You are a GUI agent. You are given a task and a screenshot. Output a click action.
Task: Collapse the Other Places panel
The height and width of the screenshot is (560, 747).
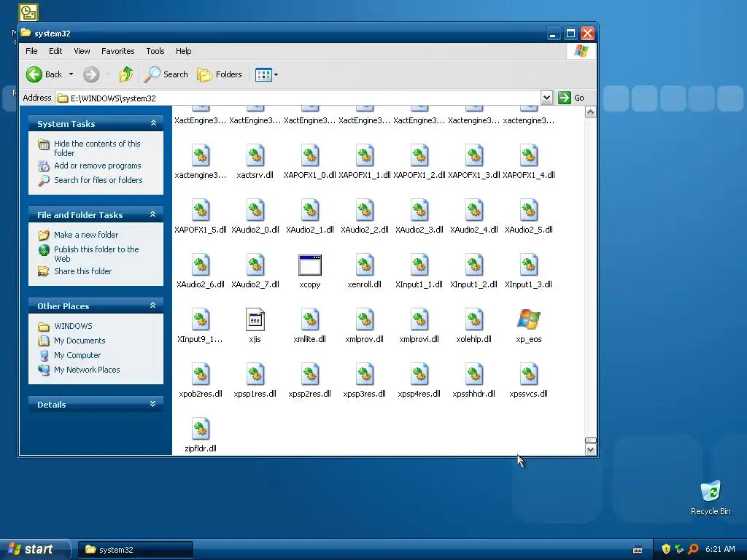click(x=153, y=306)
